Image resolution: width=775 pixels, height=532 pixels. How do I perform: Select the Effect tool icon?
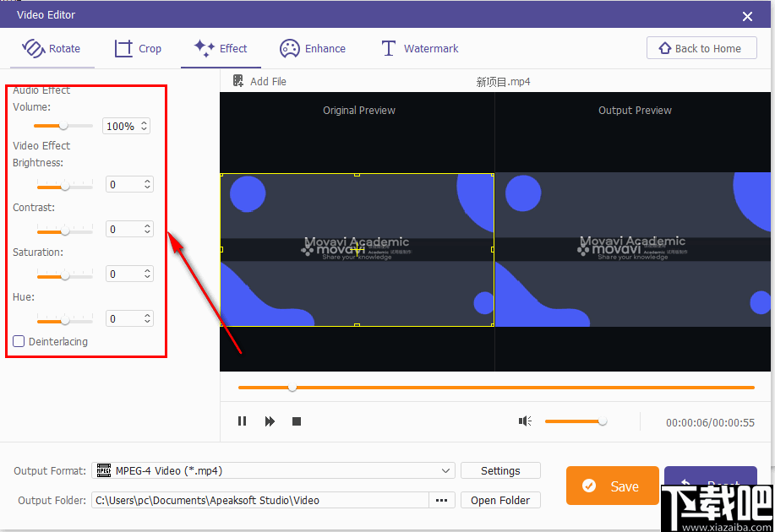(203, 48)
